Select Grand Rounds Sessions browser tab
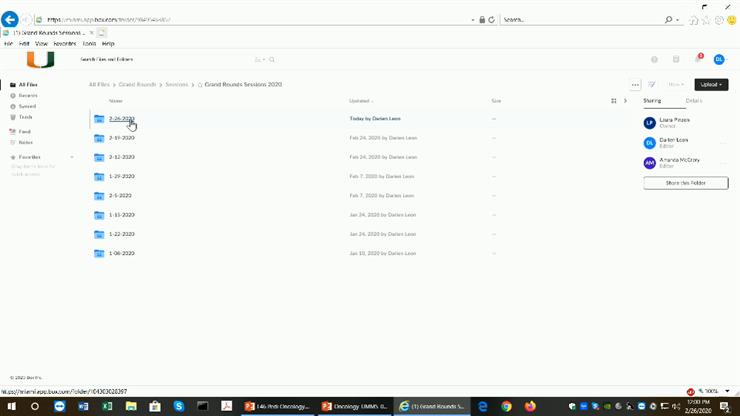740x416 pixels. pyautogui.click(x=48, y=33)
